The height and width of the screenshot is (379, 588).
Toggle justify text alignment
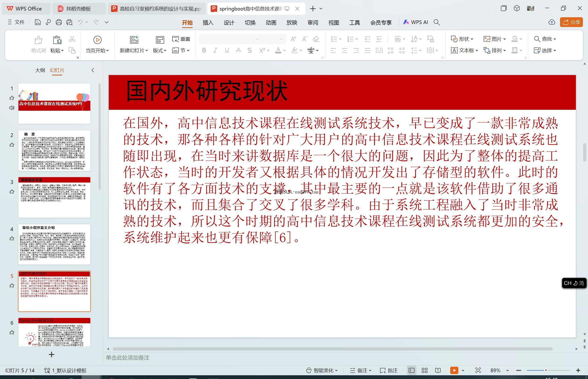[367, 51]
